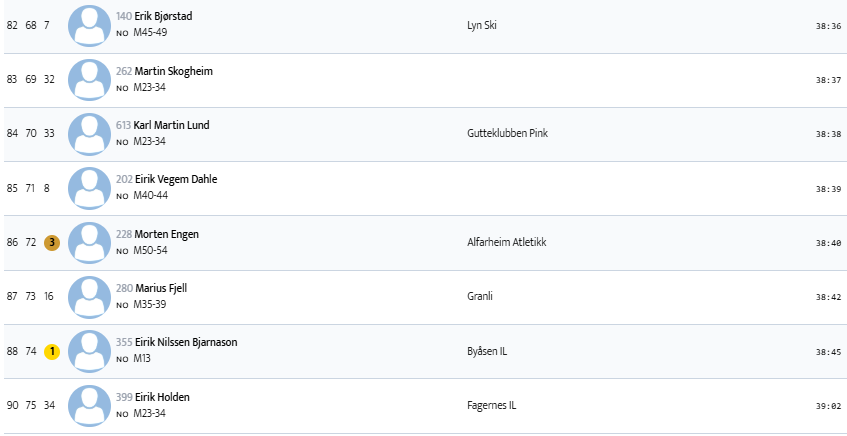Select the Karl Martin Lund name
Viewport: 847px width, 436px height.
[x=171, y=125]
